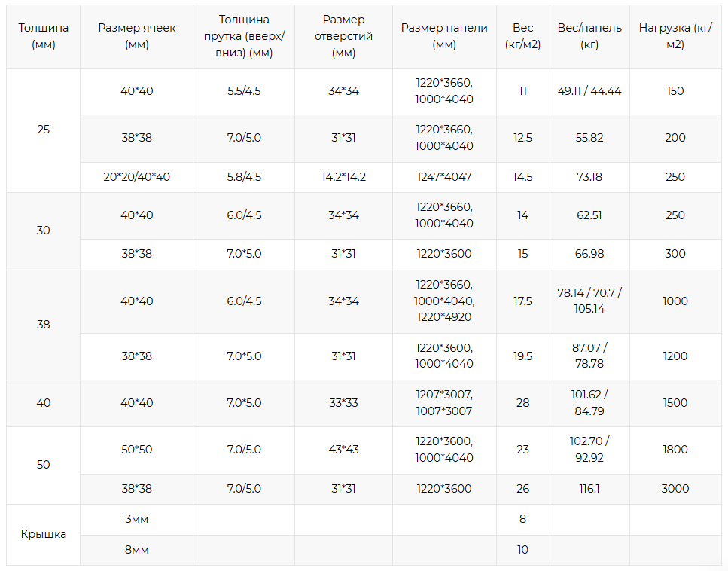Select the load value 3000 cell
This screenshot has height=571, width=728.
pos(675,489)
